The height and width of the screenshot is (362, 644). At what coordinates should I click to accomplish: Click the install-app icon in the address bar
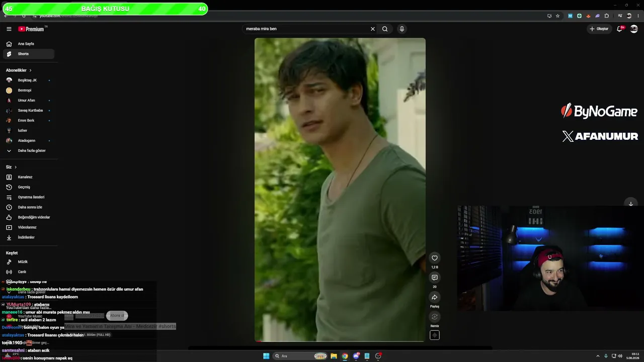point(549,16)
